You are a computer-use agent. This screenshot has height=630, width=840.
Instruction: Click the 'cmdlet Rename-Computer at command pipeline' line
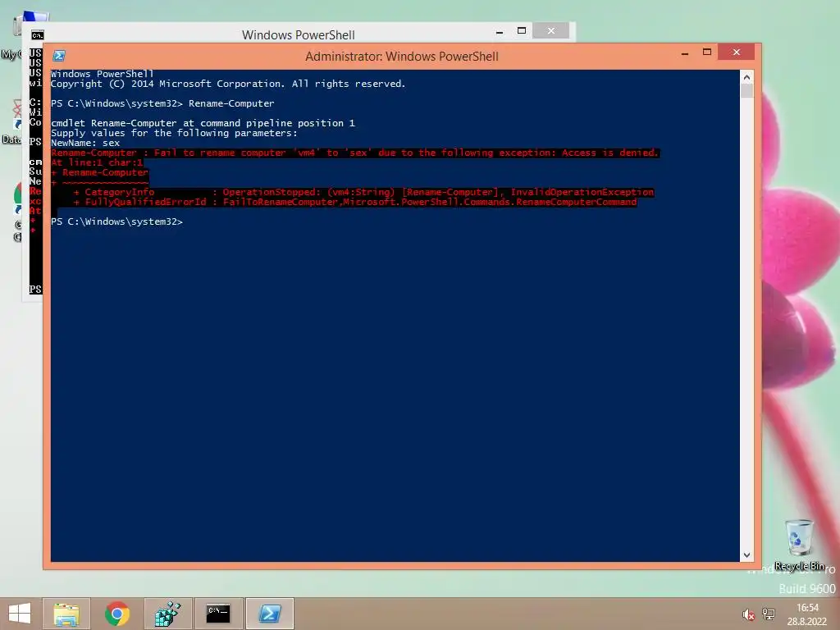(x=203, y=123)
